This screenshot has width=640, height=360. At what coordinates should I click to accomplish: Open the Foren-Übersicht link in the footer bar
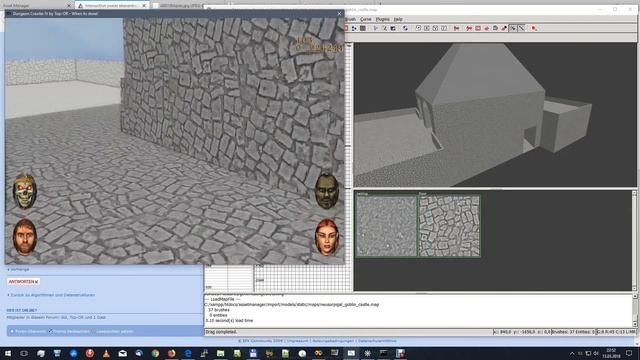pyautogui.click(x=29, y=331)
